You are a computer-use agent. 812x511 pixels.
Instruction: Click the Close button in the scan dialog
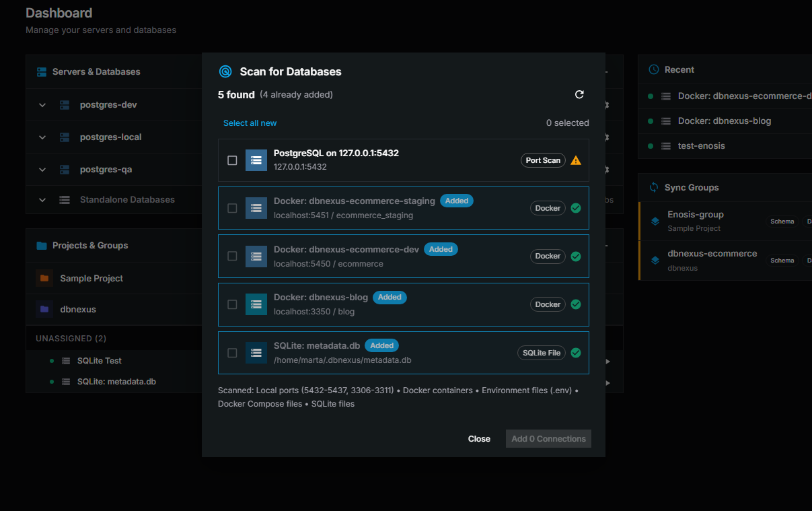click(479, 438)
